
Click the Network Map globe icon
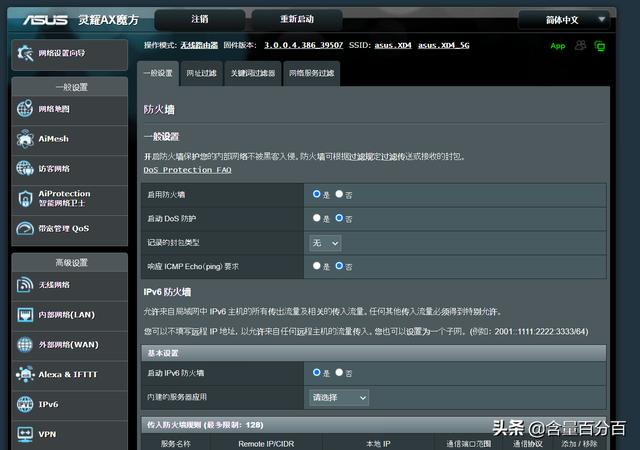25,109
